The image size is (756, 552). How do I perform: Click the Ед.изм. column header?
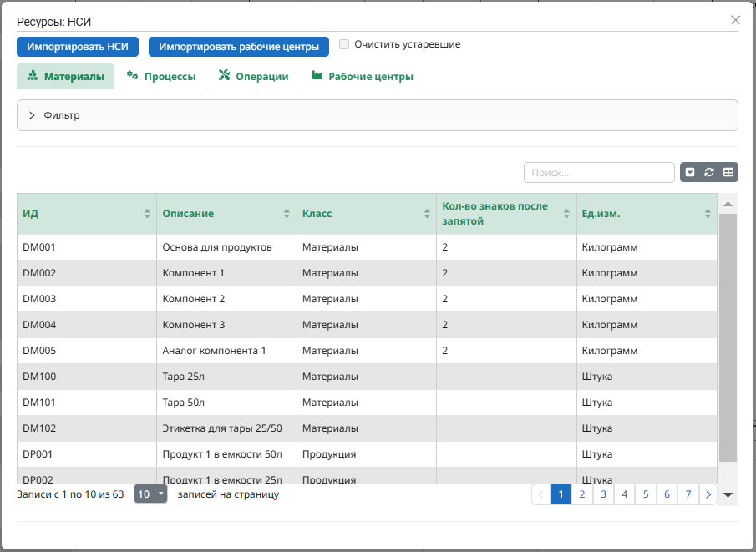tap(647, 214)
